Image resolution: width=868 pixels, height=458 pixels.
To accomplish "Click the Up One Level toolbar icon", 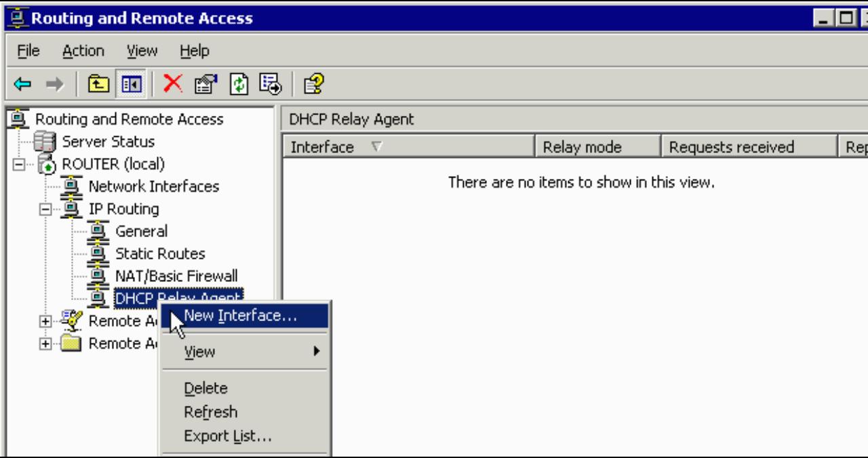I will pos(99,85).
